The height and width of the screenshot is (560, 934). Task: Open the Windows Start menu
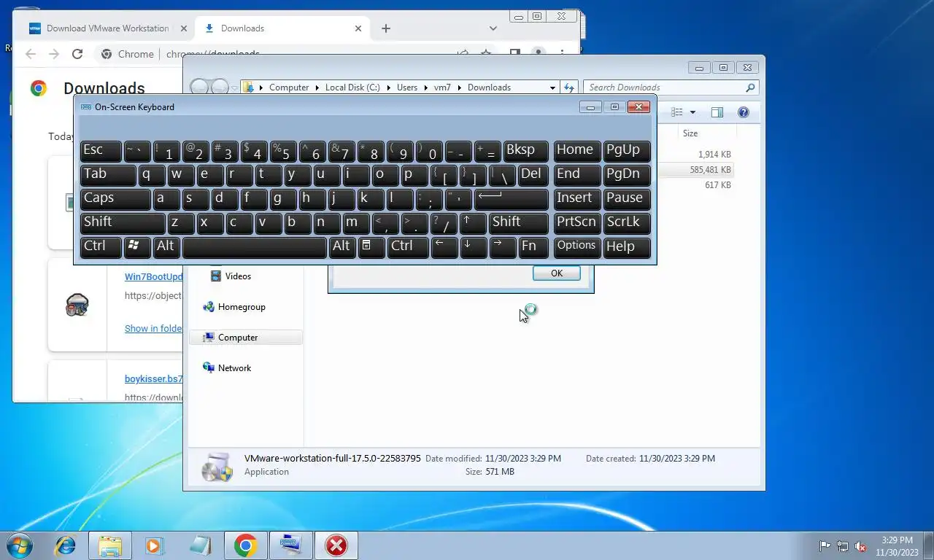click(x=19, y=545)
